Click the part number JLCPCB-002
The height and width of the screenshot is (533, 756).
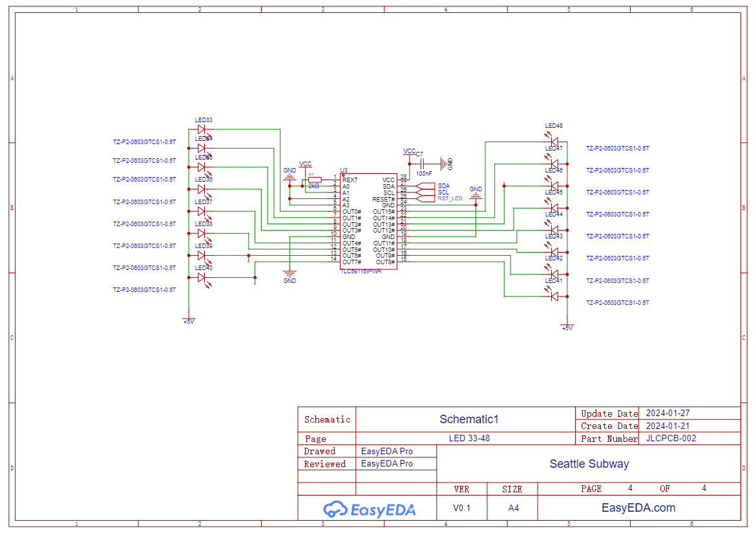pyautogui.click(x=671, y=438)
